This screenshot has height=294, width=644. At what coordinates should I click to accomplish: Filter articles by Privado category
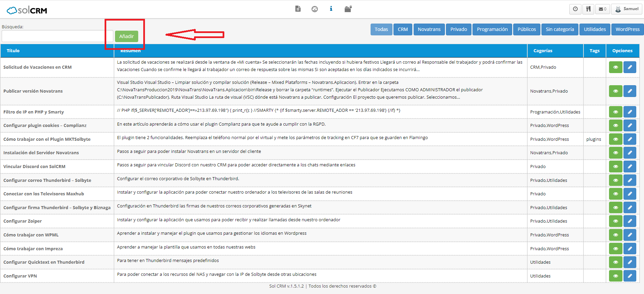(459, 29)
